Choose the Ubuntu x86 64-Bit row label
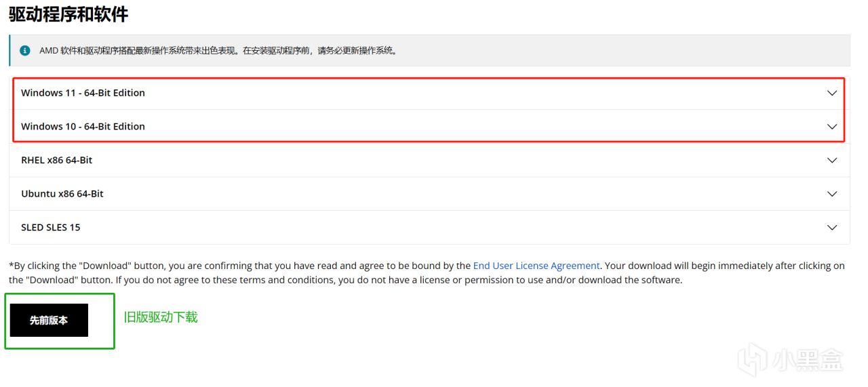 click(62, 194)
